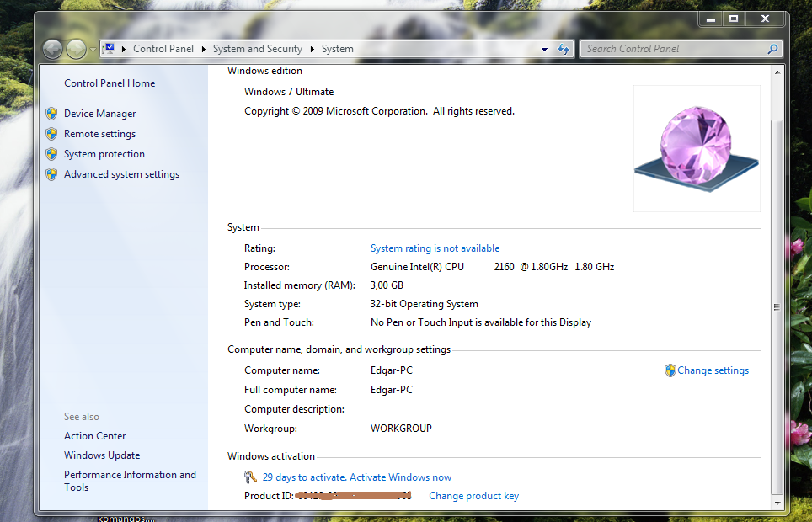Click the shield icon beside Remote settings

(x=51, y=134)
